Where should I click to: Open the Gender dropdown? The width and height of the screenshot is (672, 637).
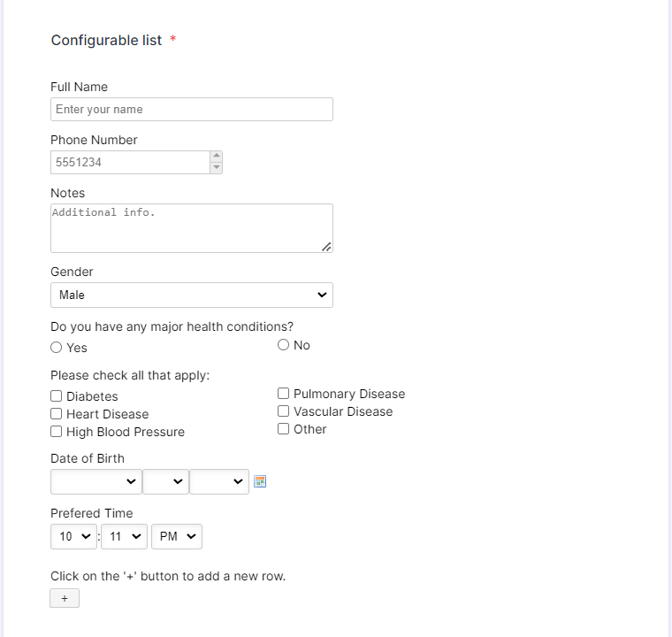coord(191,295)
